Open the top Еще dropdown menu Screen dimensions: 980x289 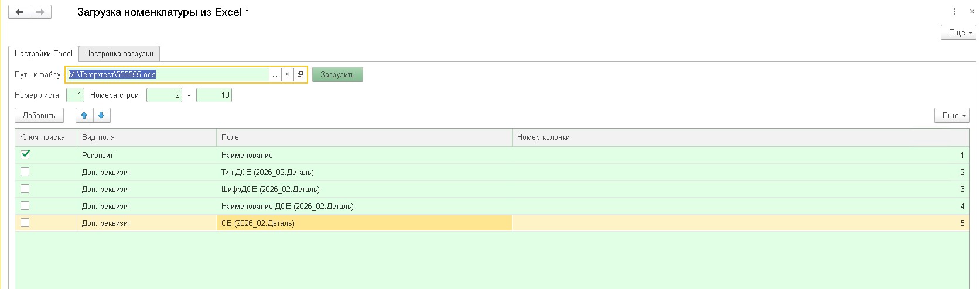click(958, 33)
